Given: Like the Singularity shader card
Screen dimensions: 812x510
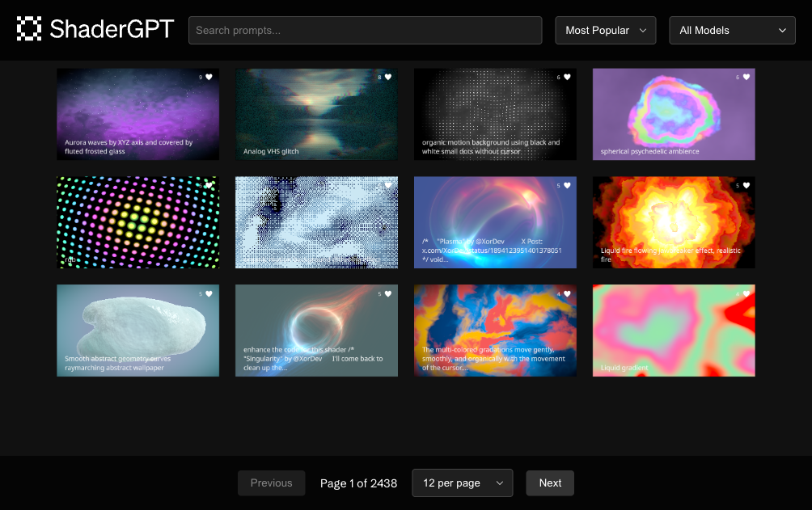Looking at the screenshot, I should (x=387, y=293).
